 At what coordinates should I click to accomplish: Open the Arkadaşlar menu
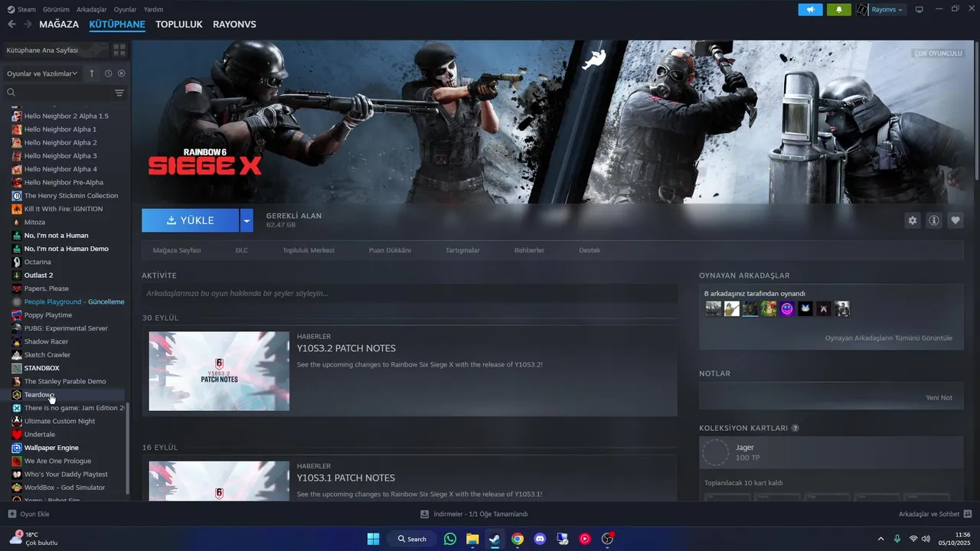pos(92,9)
